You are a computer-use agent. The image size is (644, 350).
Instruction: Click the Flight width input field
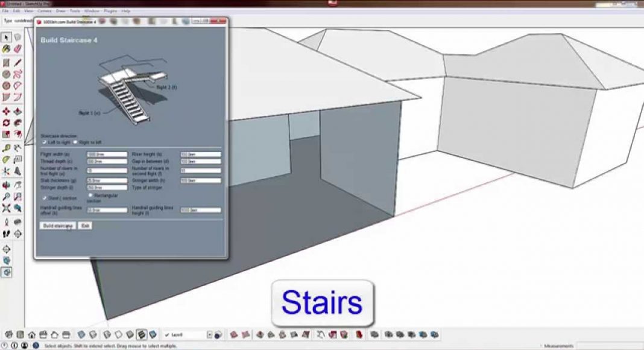pos(107,154)
